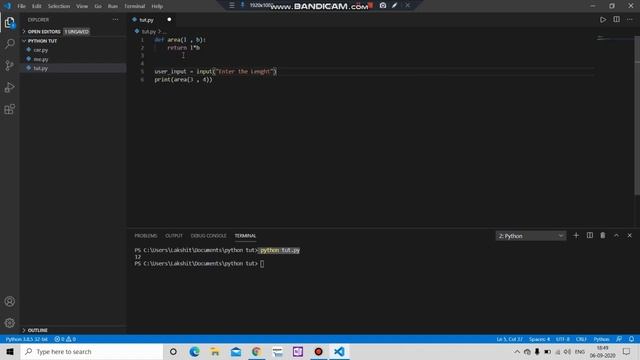Change indentation via Spaces: 4
Image resolution: width=640 pixels, height=360 pixels.
[539, 339]
